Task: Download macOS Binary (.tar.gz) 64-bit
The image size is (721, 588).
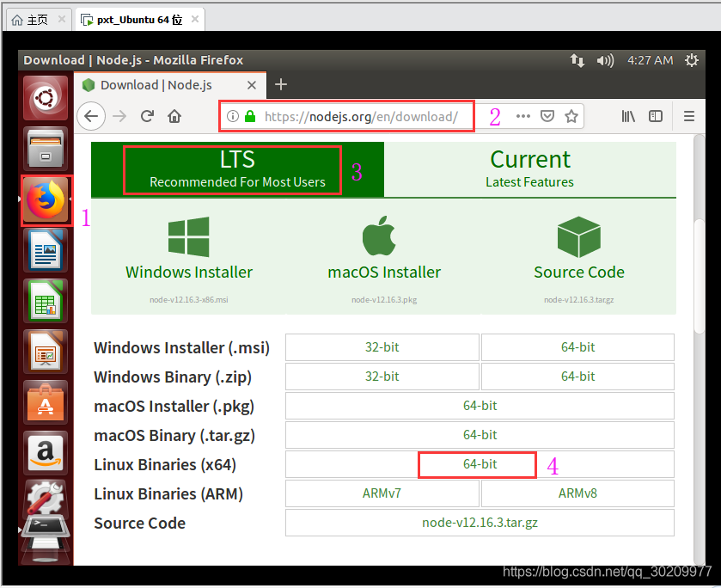Action: [x=480, y=435]
